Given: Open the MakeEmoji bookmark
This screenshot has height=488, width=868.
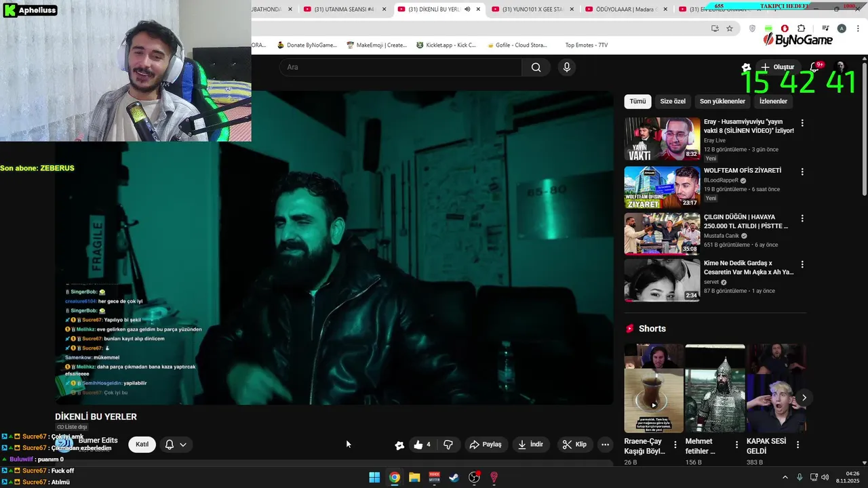Looking at the screenshot, I should point(376,45).
